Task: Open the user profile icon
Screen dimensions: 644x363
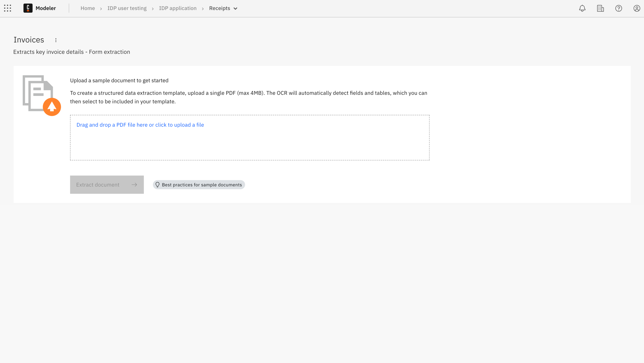Action: coord(637,9)
